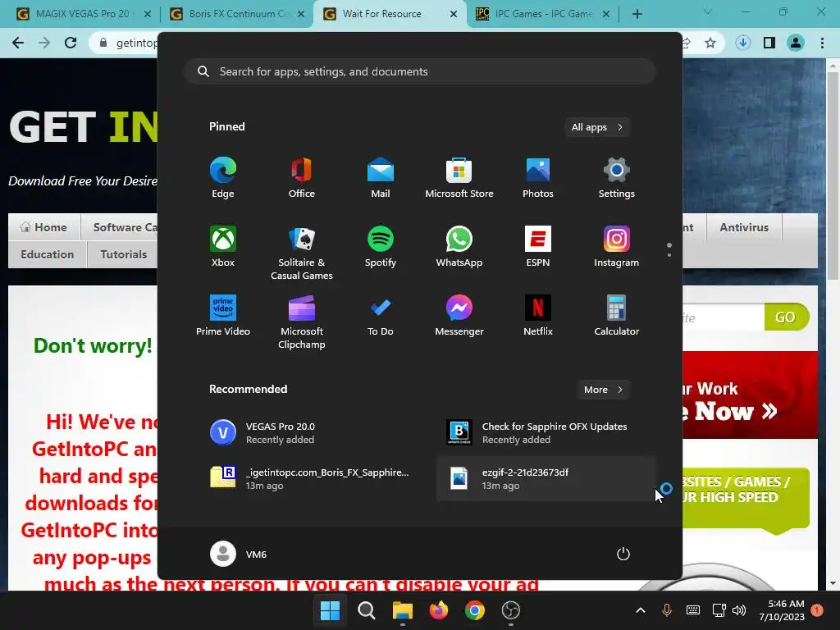Open a new browser tab

tap(637, 14)
